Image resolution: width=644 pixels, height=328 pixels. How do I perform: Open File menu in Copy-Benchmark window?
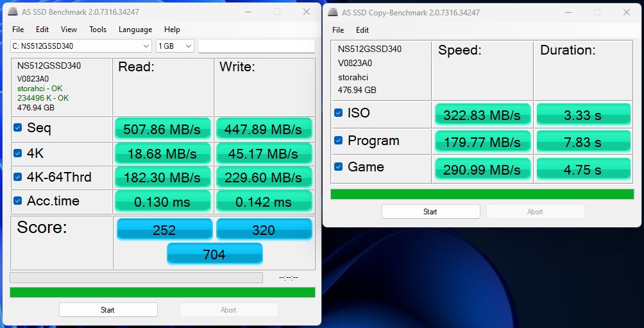(x=338, y=30)
